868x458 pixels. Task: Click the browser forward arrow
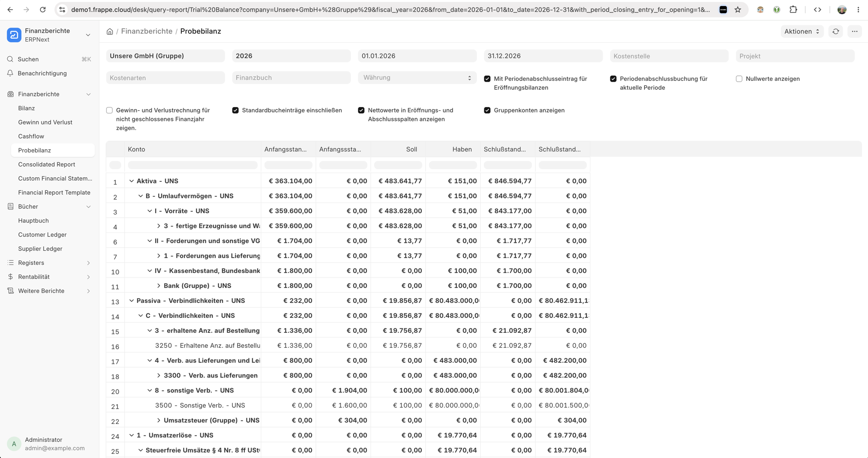point(26,10)
